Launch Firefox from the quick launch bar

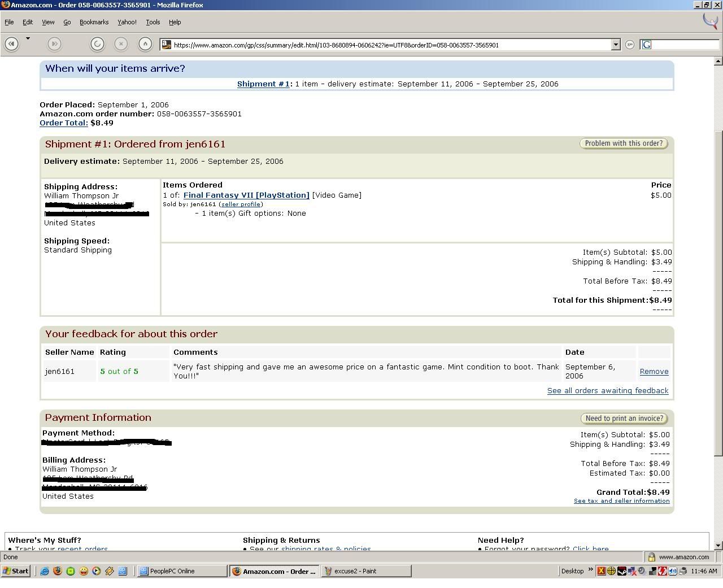click(x=58, y=571)
